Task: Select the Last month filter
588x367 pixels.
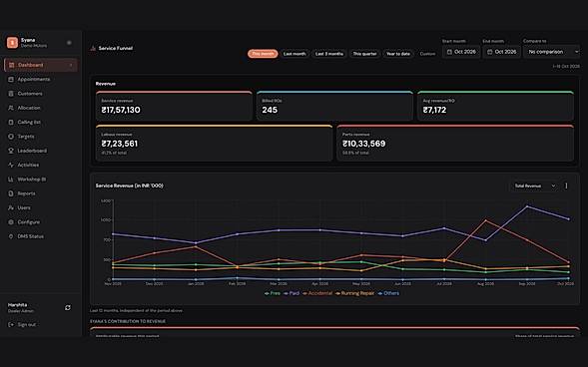Action: (x=294, y=54)
